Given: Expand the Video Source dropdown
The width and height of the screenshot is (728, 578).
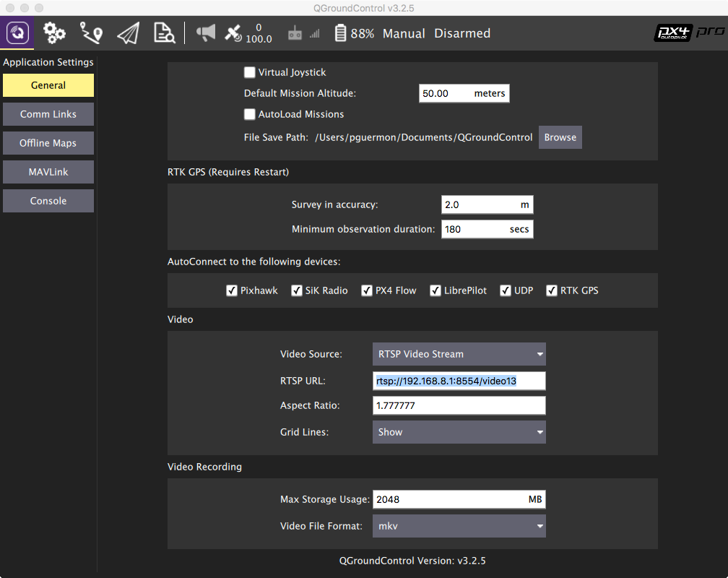Looking at the screenshot, I should click(x=459, y=354).
